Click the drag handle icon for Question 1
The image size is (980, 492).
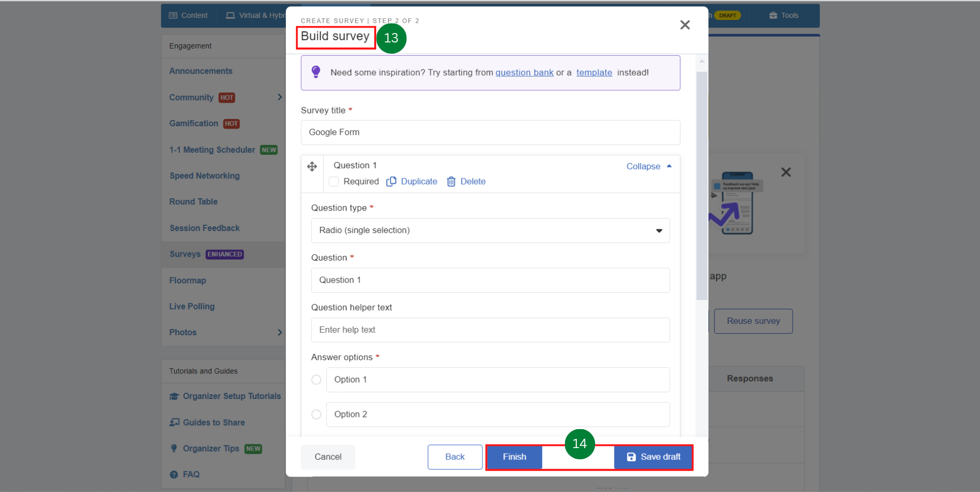coord(312,167)
